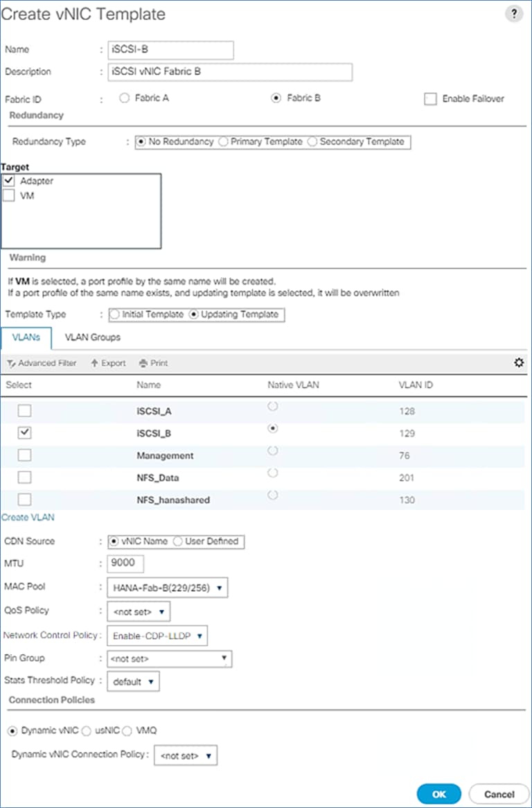Image resolution: width=532 pixels, height=808 pixels.
Task: Sort by the Select column header
Action: [x=19, y=385]
